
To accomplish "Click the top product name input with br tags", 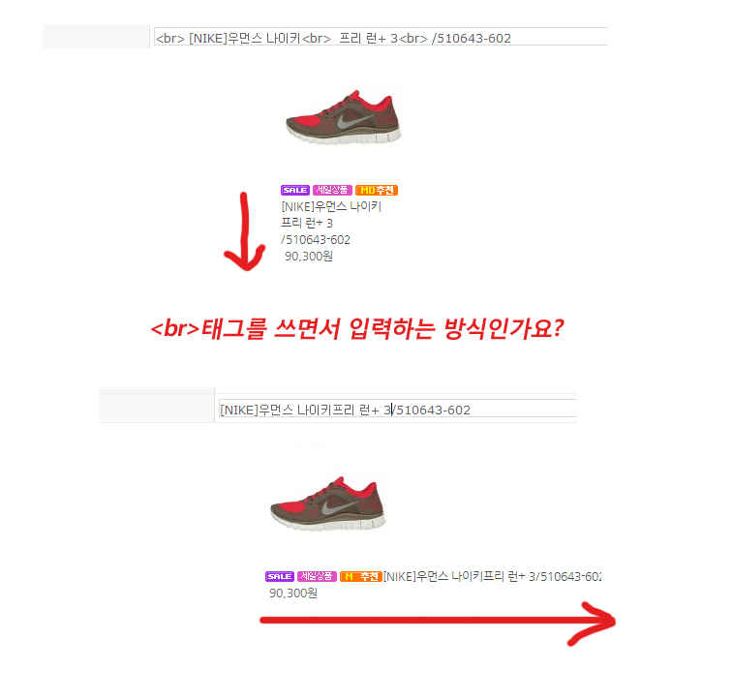I will pos(381,37).
